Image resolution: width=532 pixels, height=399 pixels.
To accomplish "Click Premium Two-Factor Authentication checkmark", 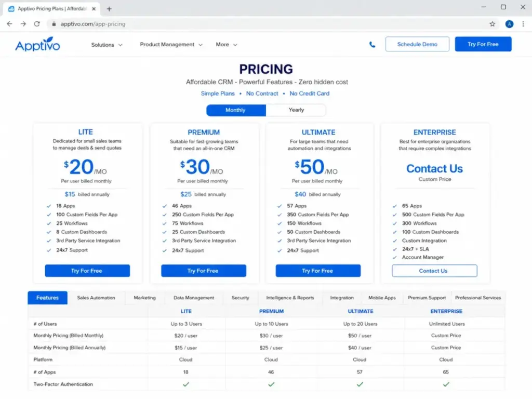I will tap(271, 384).
